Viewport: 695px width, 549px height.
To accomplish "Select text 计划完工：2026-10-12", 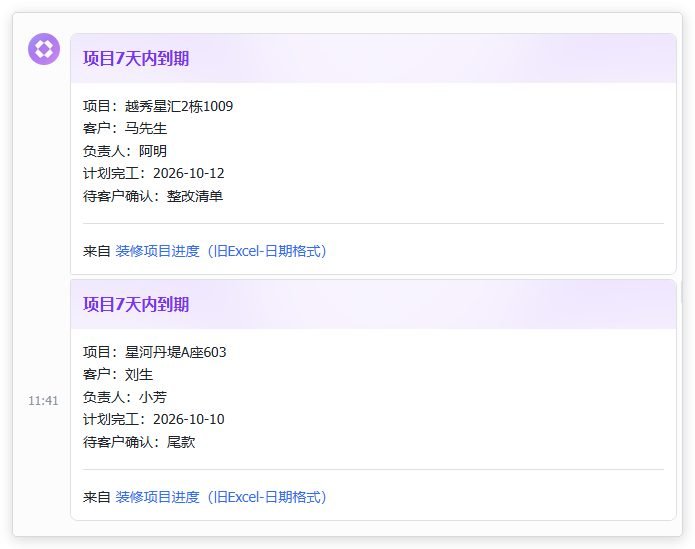I will [x=153, y=173].
